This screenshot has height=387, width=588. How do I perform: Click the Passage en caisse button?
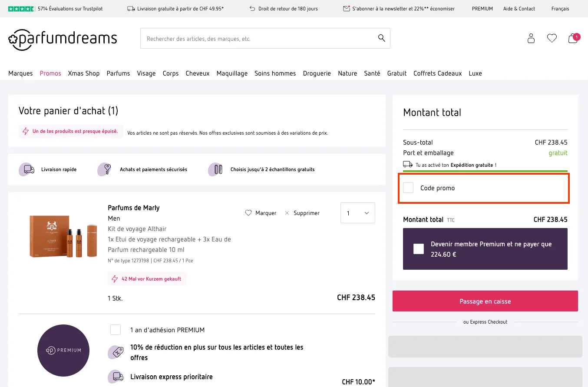[x=485, y=301]
